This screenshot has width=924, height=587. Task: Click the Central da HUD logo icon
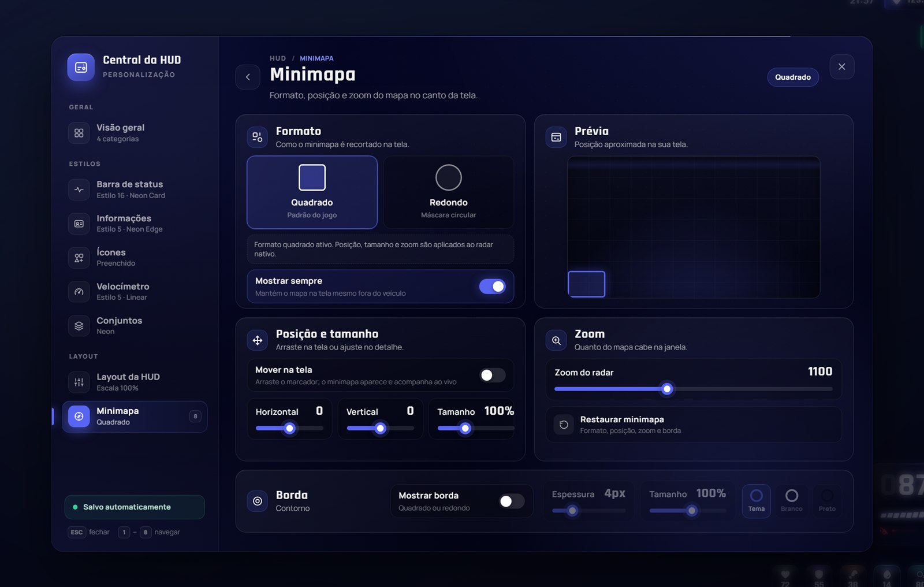coord(81,68)
